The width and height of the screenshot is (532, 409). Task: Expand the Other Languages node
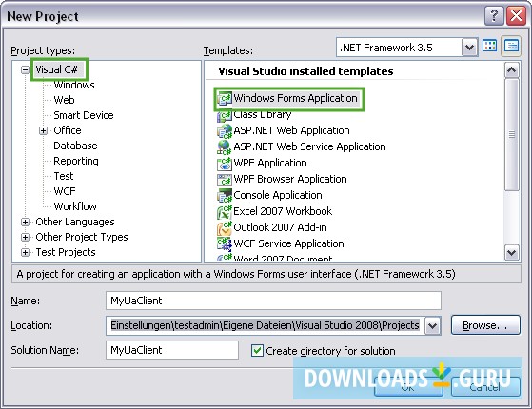25,222
